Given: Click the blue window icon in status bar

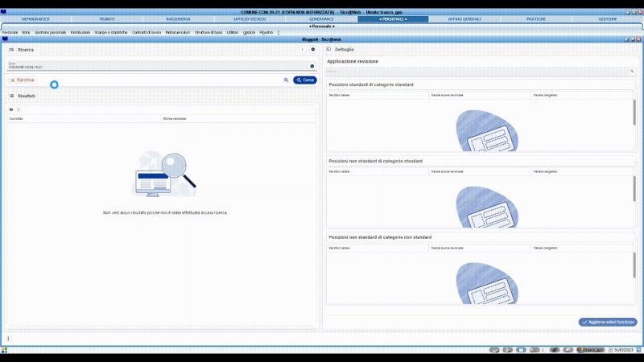Looking at the screenshot, I should [521, 350].
